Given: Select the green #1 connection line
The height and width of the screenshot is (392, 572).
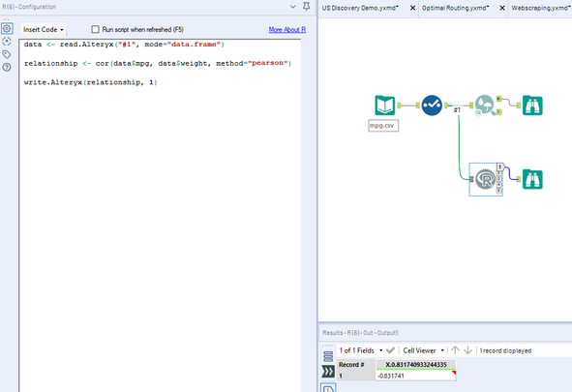Looking at the screenshot, I should (459, 146).
